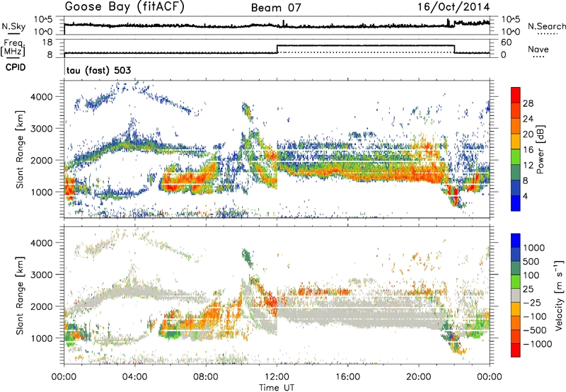566x392 pixels.
Task: Click the '20:00' time axis label
Action: pyautogui.click(x=419, y=377)
